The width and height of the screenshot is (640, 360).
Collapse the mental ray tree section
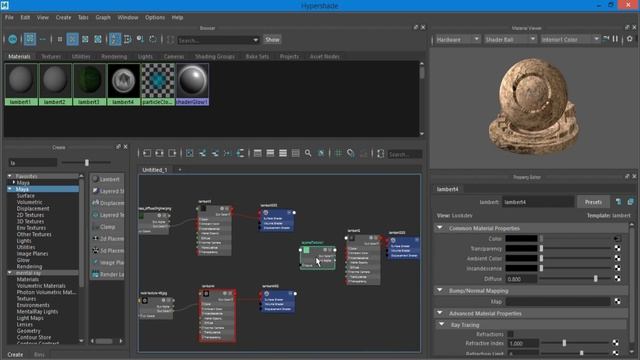(9, 272)
